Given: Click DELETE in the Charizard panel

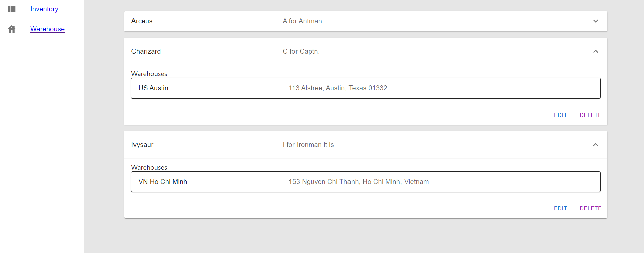Looking at the screenshot, I should [590, 115].
